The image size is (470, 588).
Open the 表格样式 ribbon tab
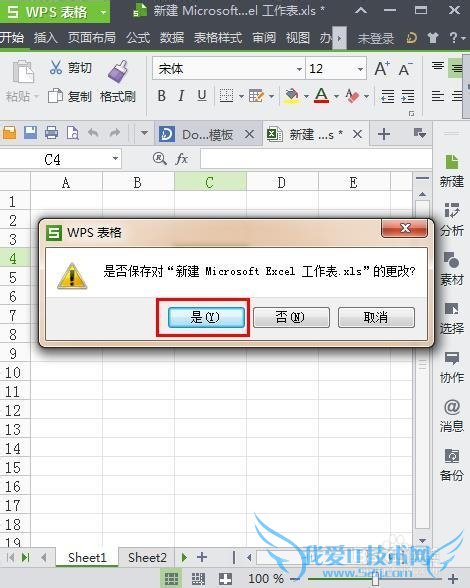coord(218,38)
